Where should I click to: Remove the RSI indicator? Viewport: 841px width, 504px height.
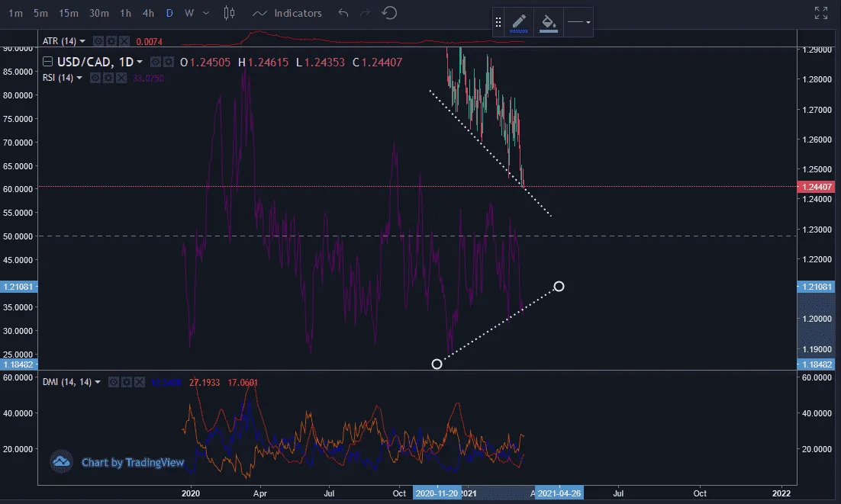pyautogui.click(x=121, y=79)
